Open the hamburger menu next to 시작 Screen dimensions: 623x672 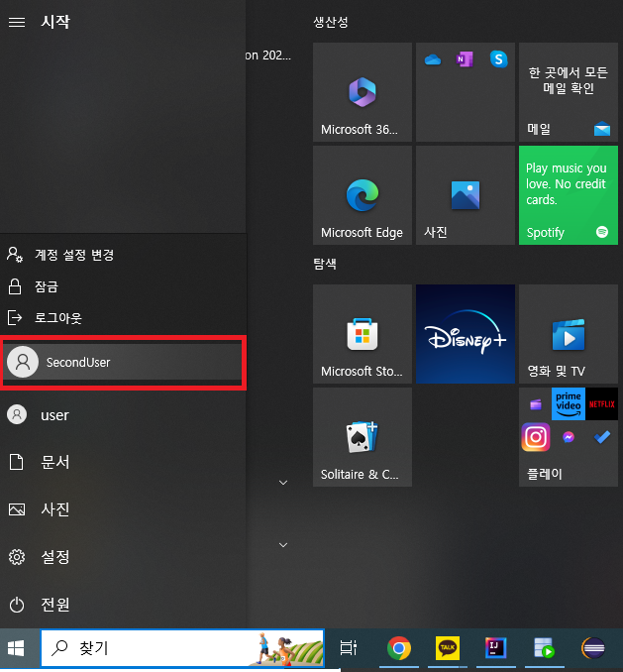(x=17, y=22)
